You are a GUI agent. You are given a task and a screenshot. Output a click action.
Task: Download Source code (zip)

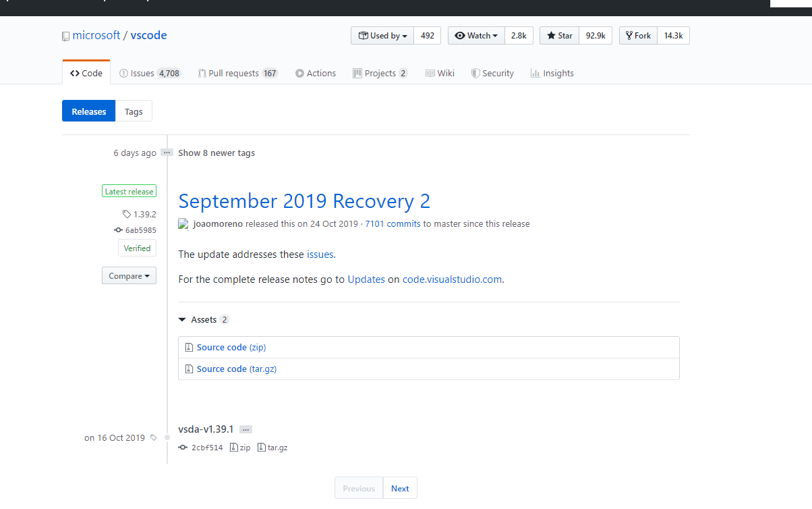pos(231,347)
